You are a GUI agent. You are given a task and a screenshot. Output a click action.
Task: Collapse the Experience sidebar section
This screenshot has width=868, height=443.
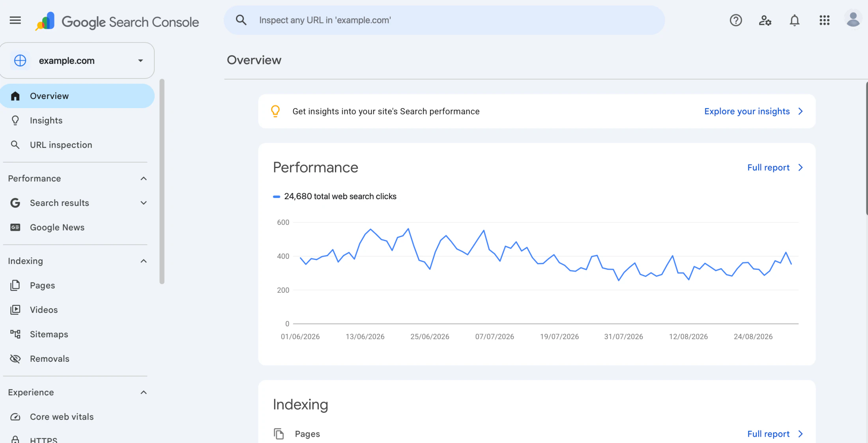(144, 393)
